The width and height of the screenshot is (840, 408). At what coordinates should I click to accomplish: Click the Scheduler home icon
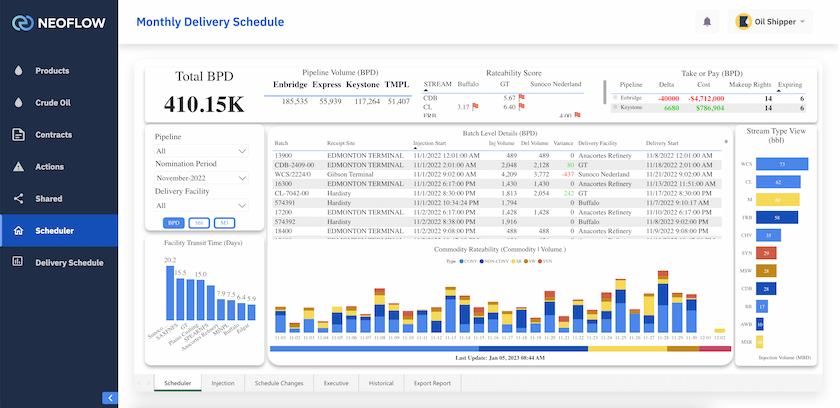coord(19,231)
